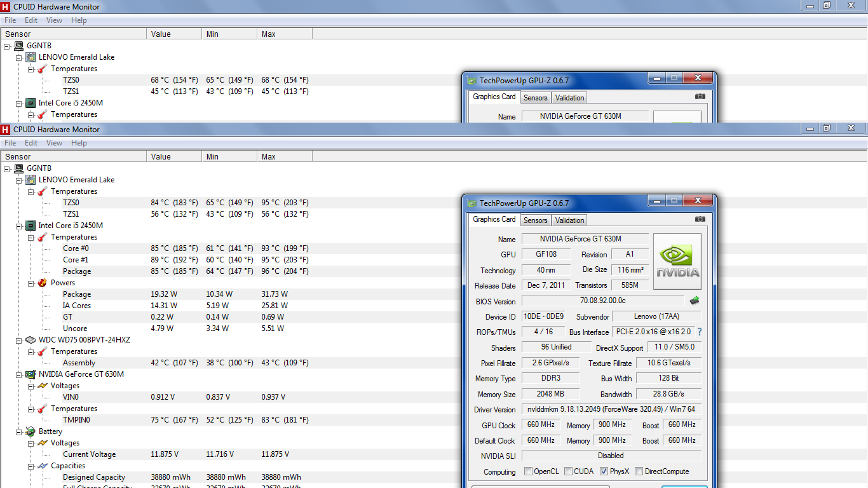Click the GGNTB computer icon in front HWMonitor window

[18, 168]
